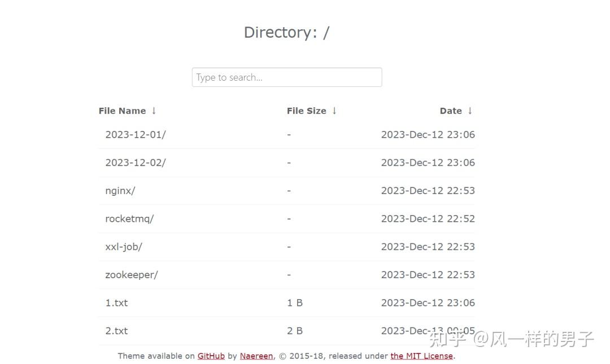Open the 2023-12-01/ directory
610x364 pixels.
136,134
